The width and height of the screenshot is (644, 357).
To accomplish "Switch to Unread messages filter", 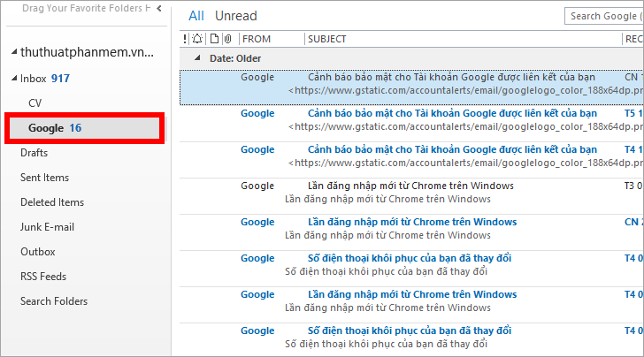I will click(235, 16).
